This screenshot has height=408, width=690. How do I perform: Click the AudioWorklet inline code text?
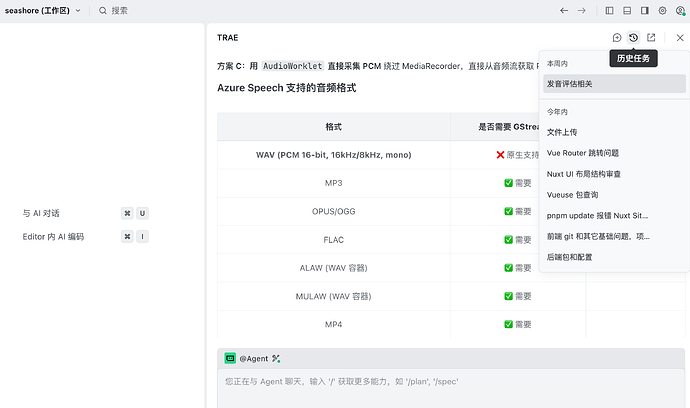click(x=293, y=66)
